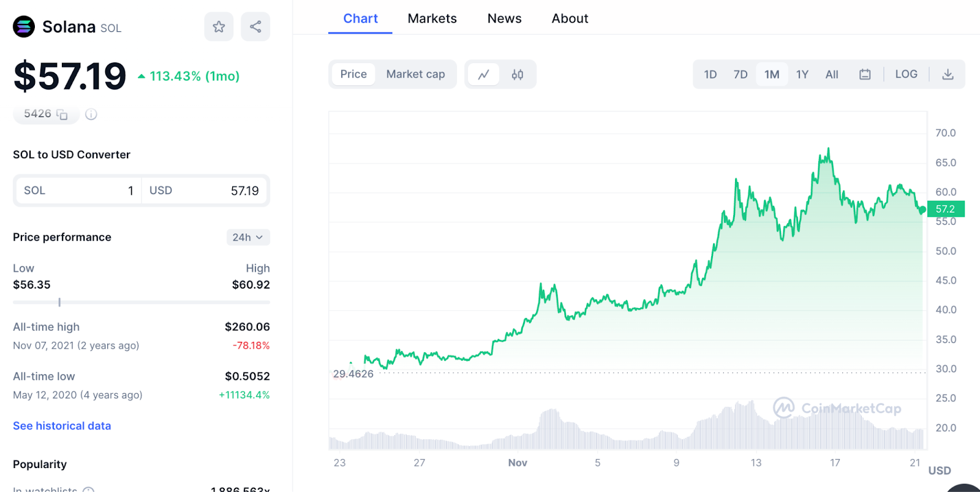Click the 57.2 current price marker

tap(946, 209)
